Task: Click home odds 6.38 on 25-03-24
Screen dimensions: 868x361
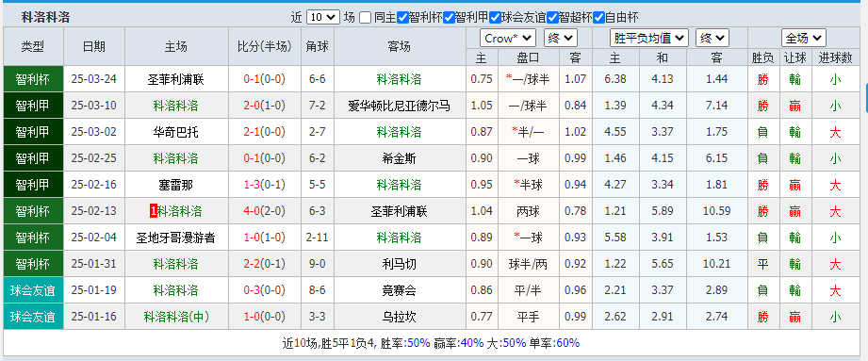Action: pos(615,79)
